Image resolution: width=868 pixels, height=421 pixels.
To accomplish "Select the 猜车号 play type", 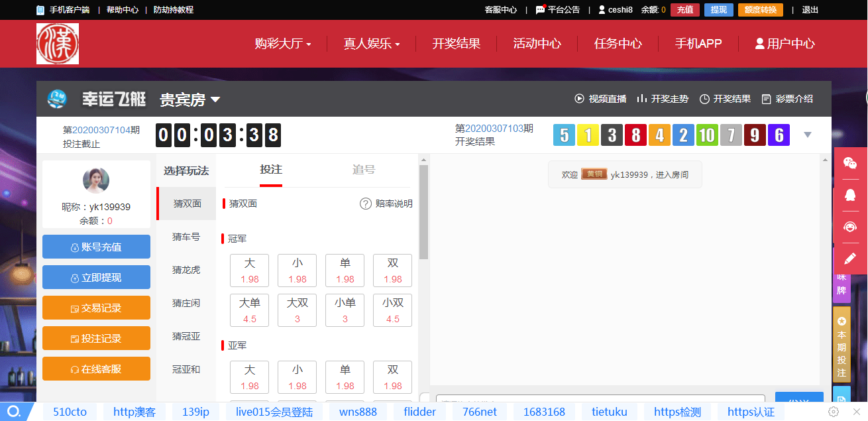I will pyautogui.click(x=186, y=237).
